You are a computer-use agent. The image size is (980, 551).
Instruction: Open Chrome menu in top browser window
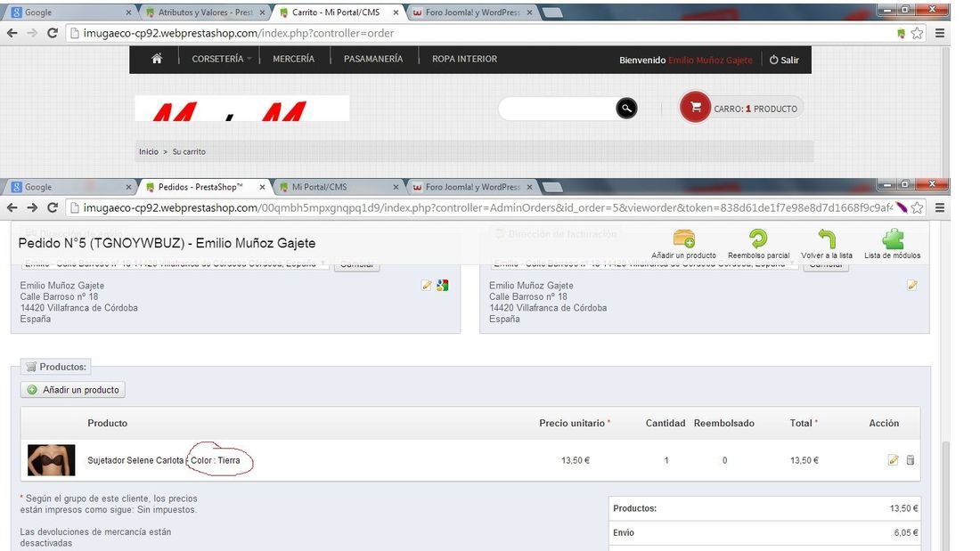(x=939, y=33)
